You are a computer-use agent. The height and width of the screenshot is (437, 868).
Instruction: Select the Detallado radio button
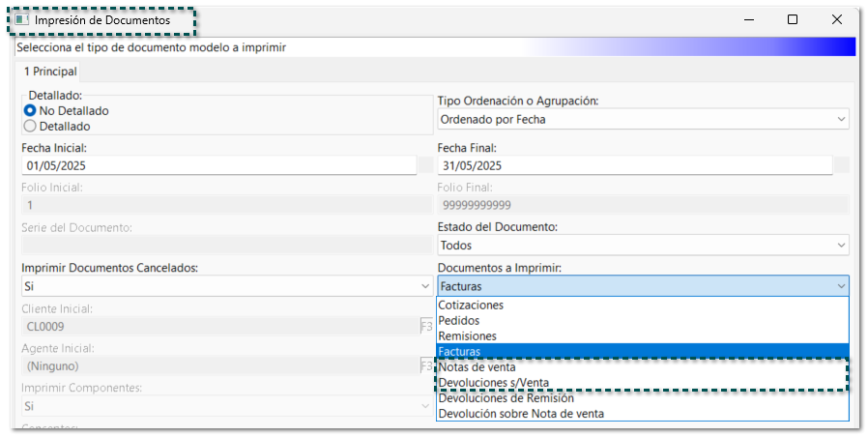(x=30, y=126)
